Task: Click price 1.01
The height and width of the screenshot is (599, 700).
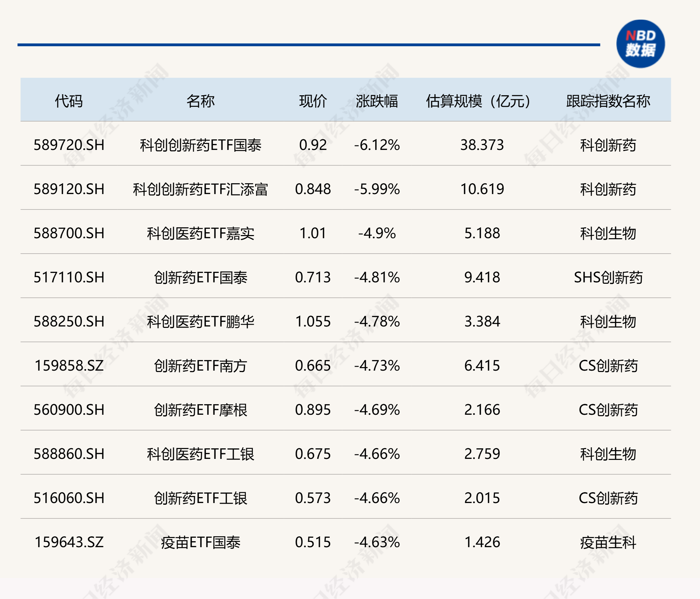Action: point(313,233)
